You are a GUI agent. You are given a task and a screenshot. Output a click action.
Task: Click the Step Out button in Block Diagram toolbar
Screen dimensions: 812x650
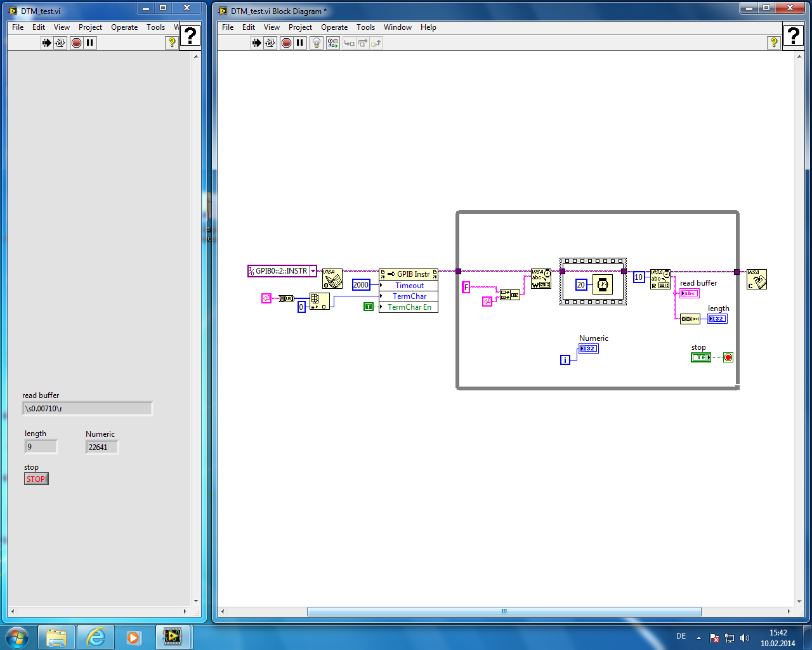(377, 43)
